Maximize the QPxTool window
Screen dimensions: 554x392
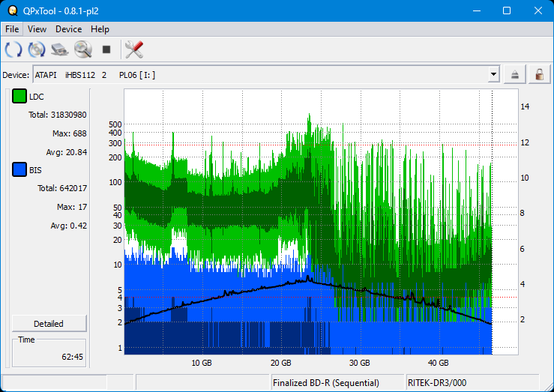[x=506, y=10]
